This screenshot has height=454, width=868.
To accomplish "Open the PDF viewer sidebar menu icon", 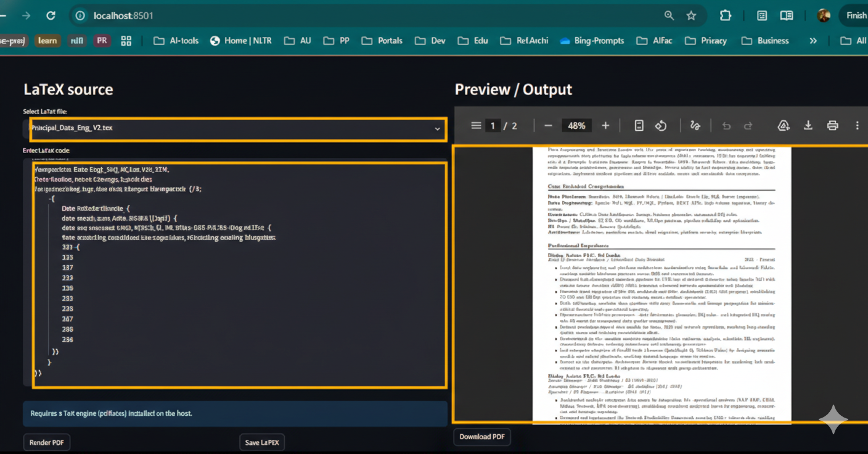I will [x=476, y=126].
